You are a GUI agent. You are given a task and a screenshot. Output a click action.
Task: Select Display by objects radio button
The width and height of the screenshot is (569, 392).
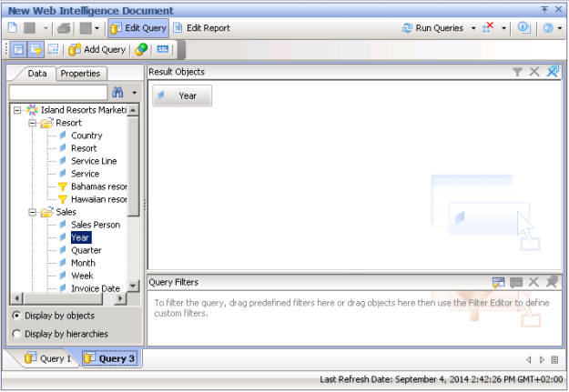[18, 316]
